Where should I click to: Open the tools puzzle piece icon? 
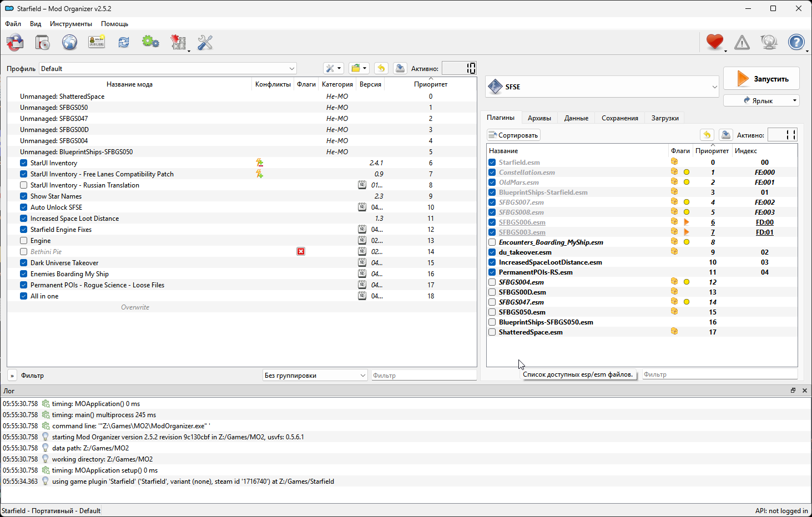(178, 43)
